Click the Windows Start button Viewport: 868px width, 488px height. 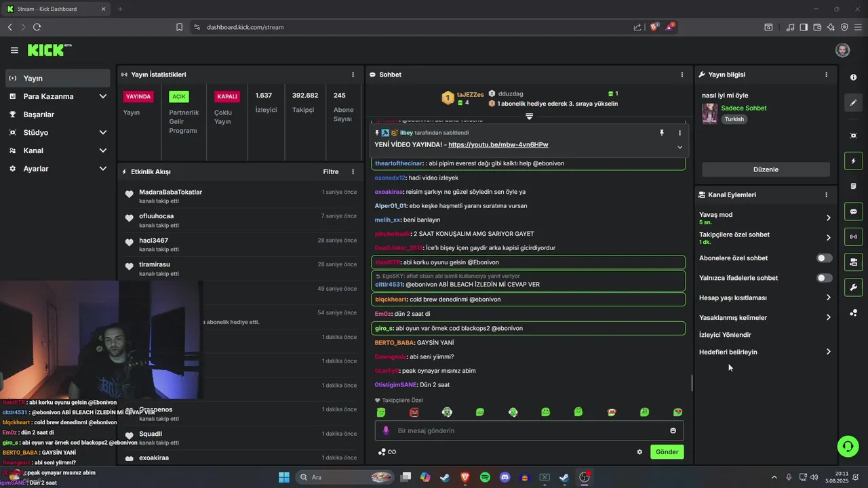(283, 477)
